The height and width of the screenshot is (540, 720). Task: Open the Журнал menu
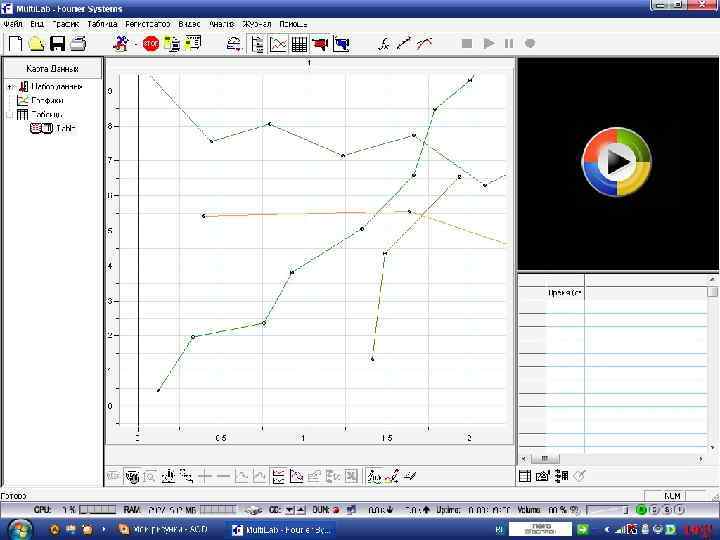[x=256, y=24]
